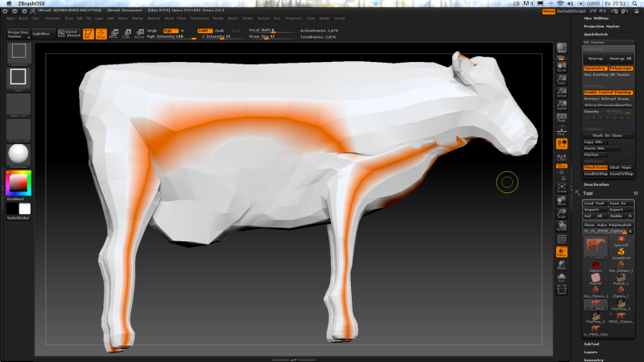644x362 pixels.
Task: Disable the Polygroups option
Action: (621, 68)
